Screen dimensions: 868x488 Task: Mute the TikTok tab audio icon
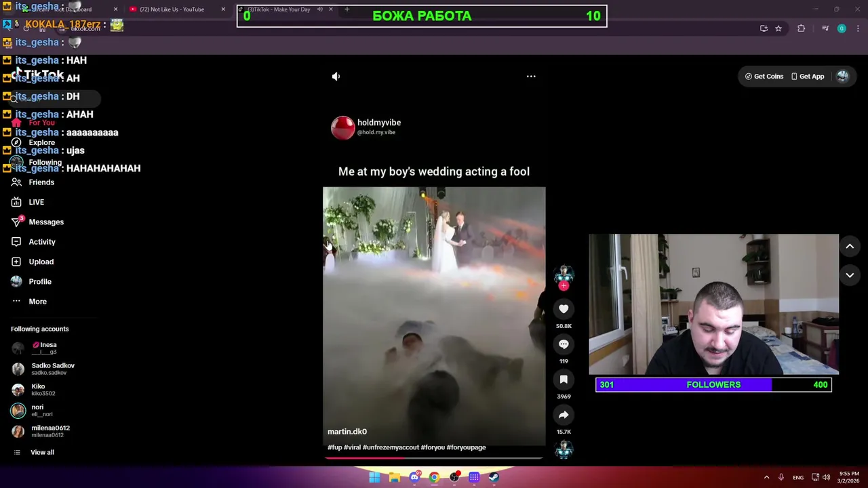(320, 9)
